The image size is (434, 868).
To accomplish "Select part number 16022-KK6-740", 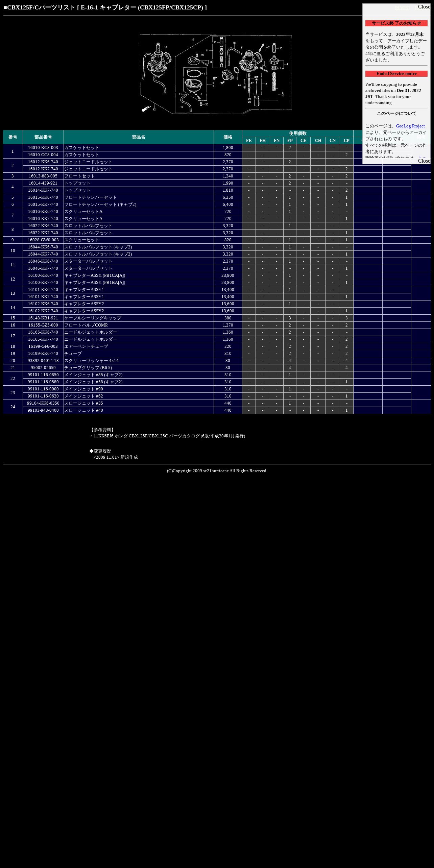I will (x=43, y=226).
